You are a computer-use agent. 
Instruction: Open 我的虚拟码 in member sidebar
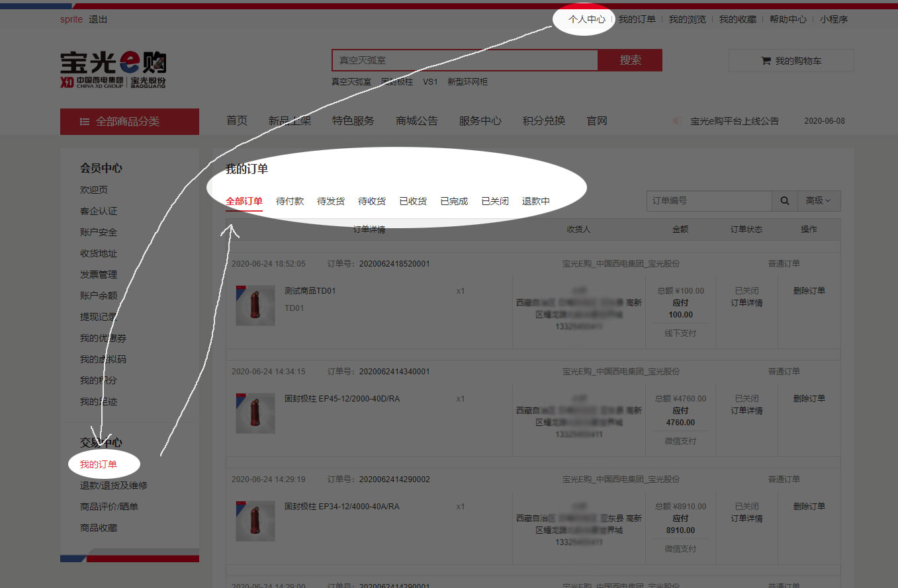[x=103, y=359]
